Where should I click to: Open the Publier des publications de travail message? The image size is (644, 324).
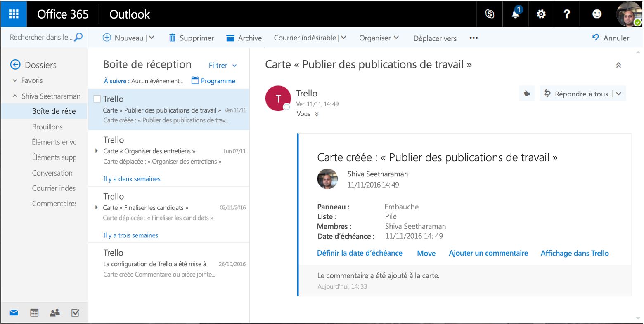pos(169,110)
